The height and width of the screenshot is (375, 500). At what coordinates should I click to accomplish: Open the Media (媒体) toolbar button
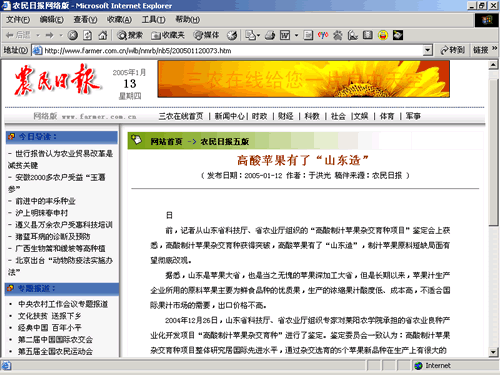206,35
